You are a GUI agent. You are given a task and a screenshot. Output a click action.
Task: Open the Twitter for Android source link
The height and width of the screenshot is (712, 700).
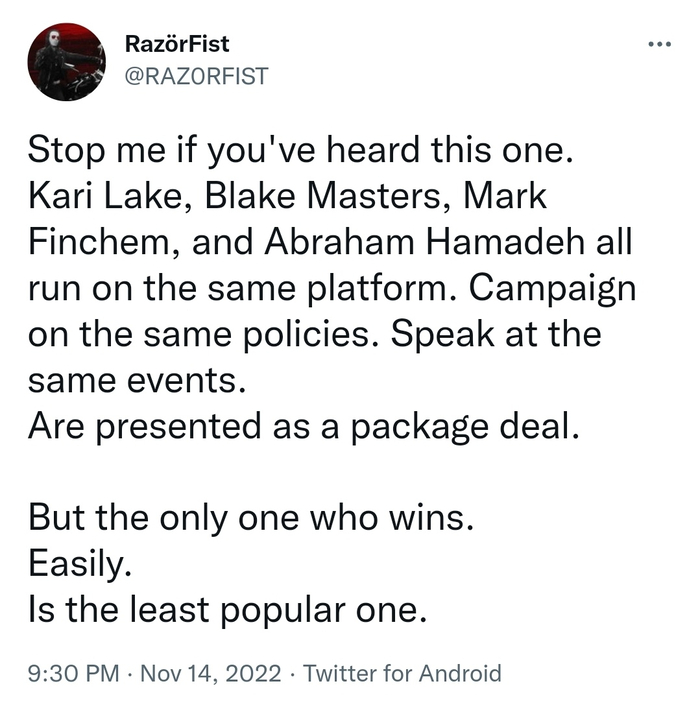pos(402,674)
